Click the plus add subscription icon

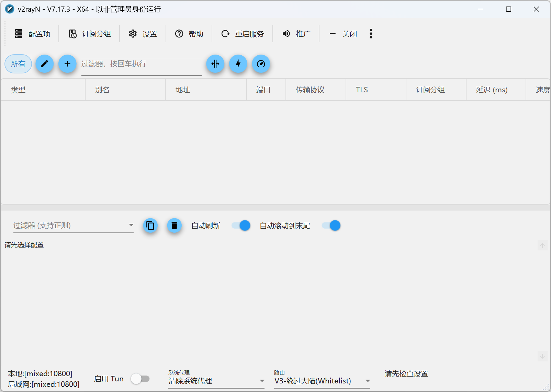67,64
